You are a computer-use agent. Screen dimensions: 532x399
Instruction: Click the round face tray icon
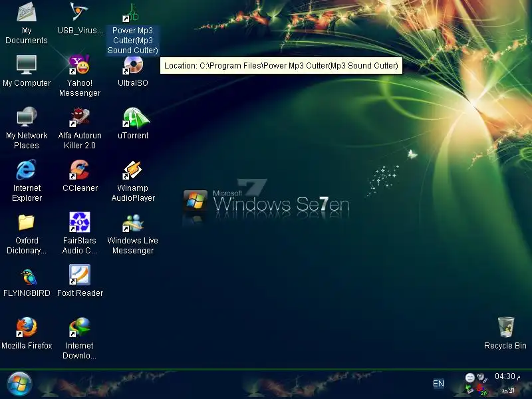tap(469, 377)
